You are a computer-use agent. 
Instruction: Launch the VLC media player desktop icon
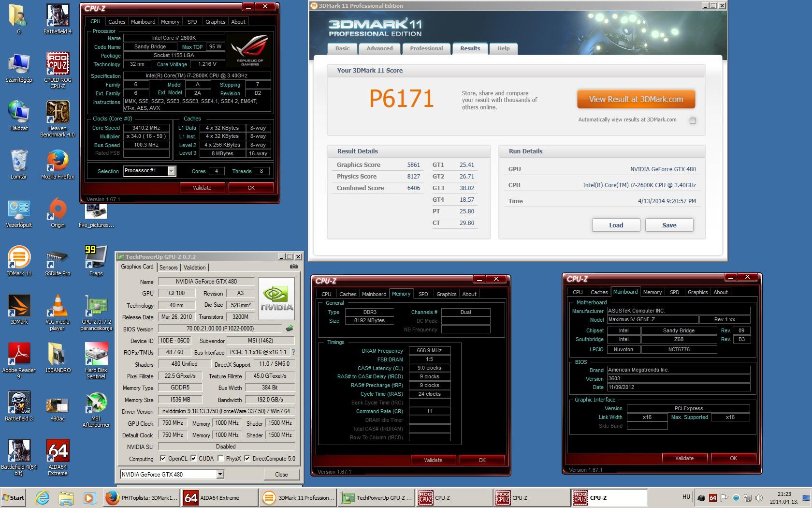click(x=58, y=313)
